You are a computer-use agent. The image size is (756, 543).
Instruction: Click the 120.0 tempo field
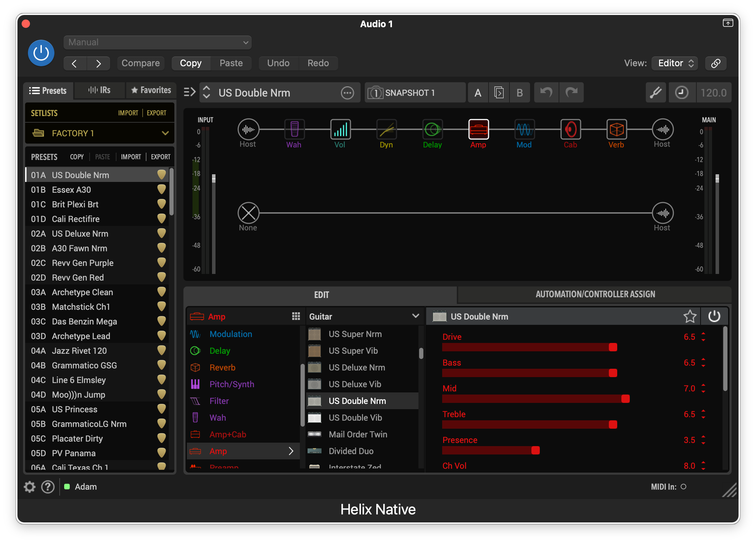tap(713, 93)
